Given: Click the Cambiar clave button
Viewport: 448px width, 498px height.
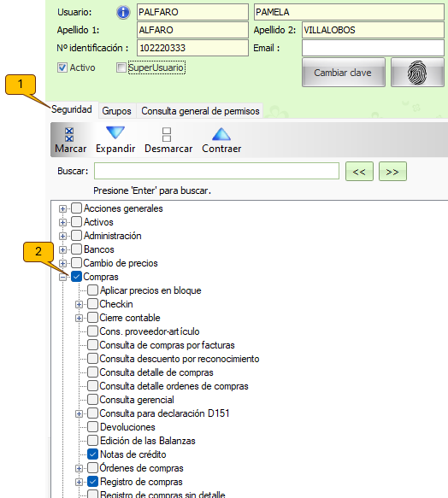Looking at the screenshot, I should tap(344, 73).
